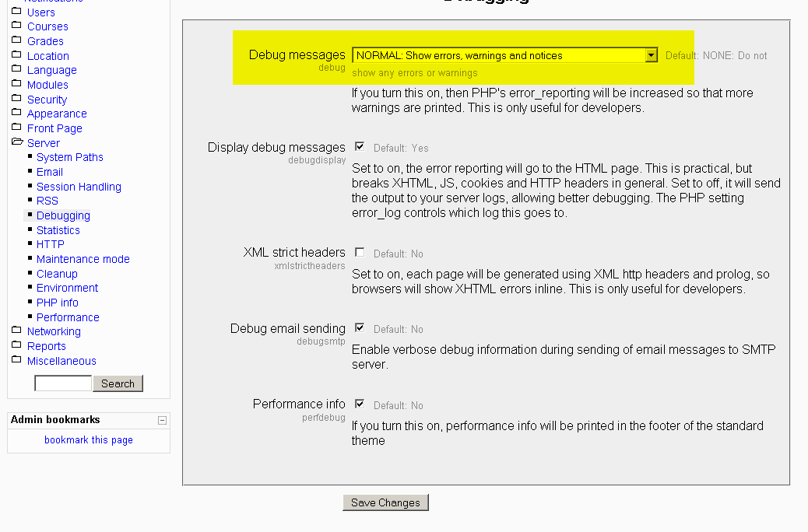Viewport: 808px width, 532px height.
Task: Click Save Changes button
Action: pos(385,502)
